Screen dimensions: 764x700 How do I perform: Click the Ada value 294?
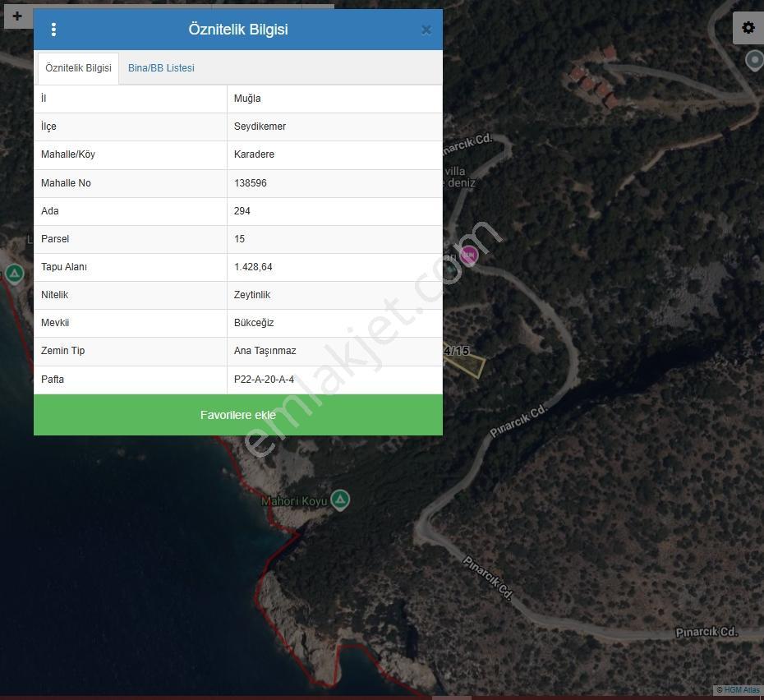coord(334,211)
